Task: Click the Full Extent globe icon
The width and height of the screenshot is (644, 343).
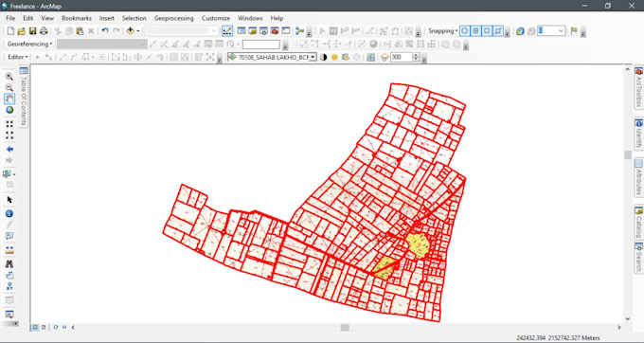Action: 9,110
